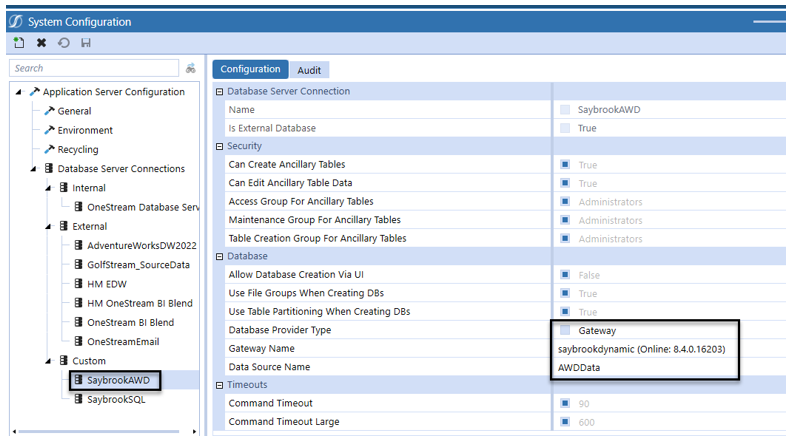The width and height of the screenshot is (787, 439).
Task: Click the binoculars search icon
Action: (191, 68)
